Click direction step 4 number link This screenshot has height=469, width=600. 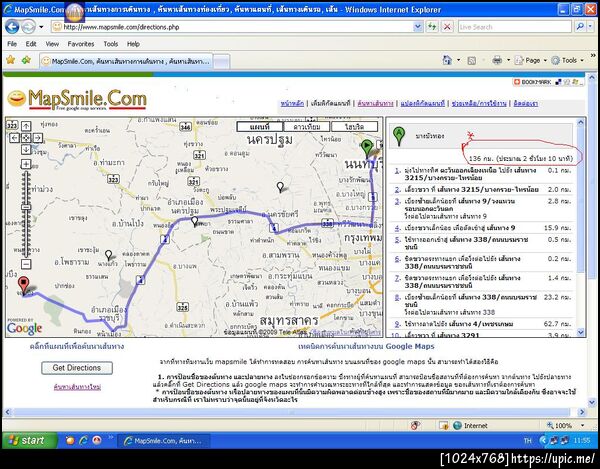tap(397, 228)
